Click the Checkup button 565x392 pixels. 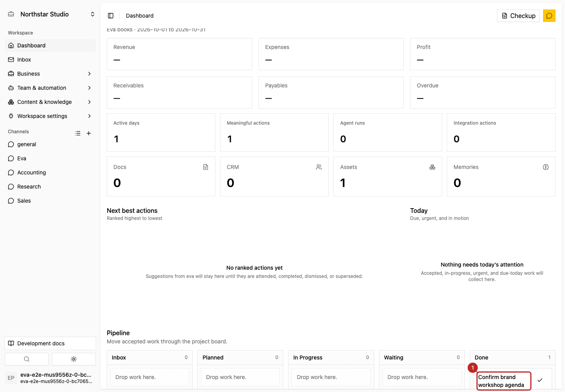[518, 16]
